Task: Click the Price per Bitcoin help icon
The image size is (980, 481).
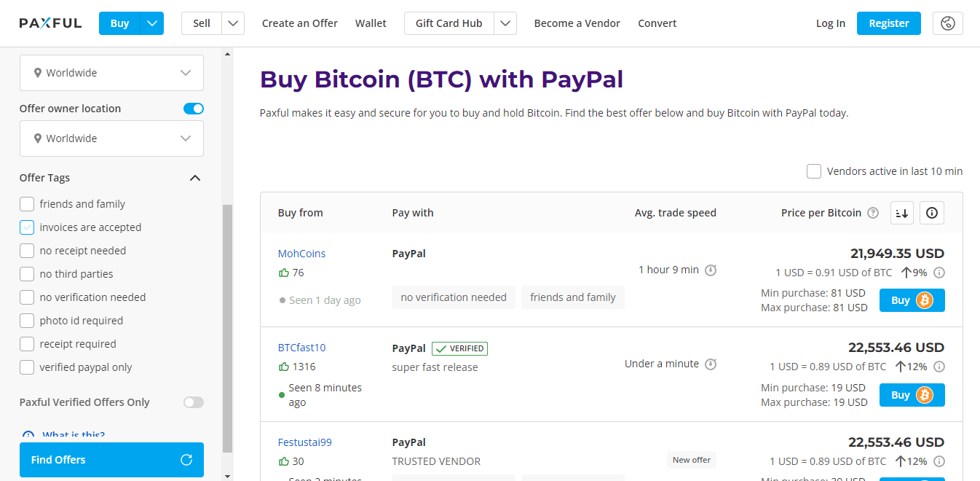Action: coord(873,213)
